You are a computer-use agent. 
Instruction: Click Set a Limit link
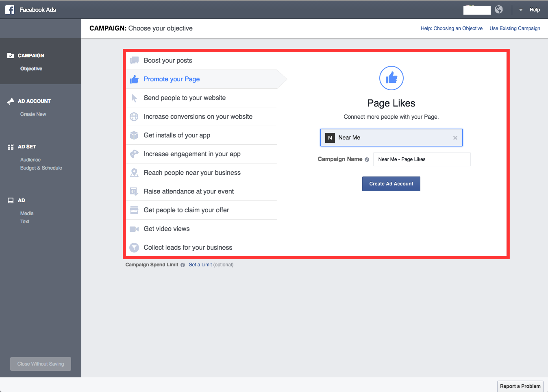(200, 265)
